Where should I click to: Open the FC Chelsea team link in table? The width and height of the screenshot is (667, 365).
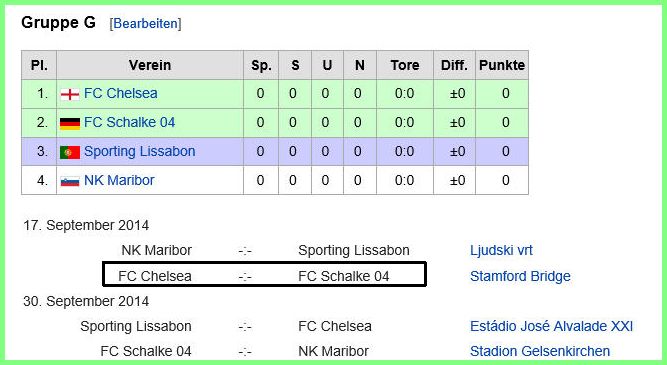tap(121, 93)
